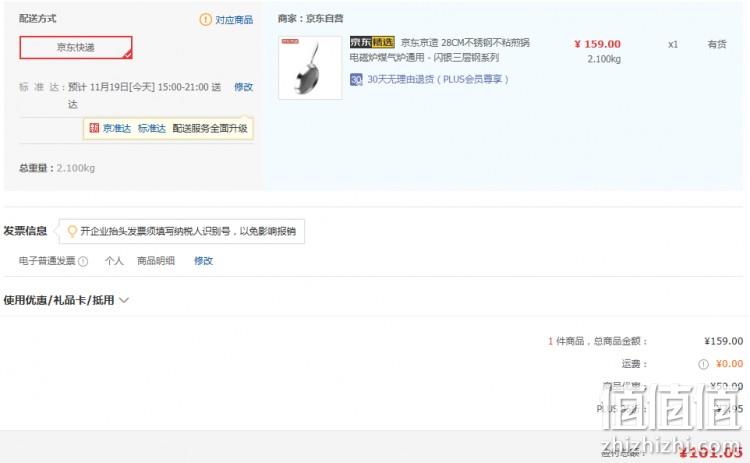750x463 pixels.
Task: Click 修改 next to the delivery time
Action: click(243, 87)
